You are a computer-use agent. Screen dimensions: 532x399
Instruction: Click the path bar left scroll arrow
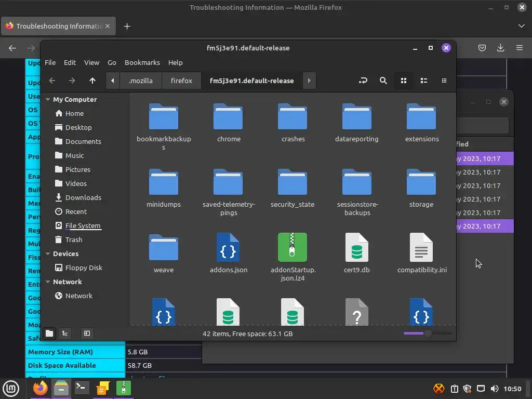tap(113, 81)
